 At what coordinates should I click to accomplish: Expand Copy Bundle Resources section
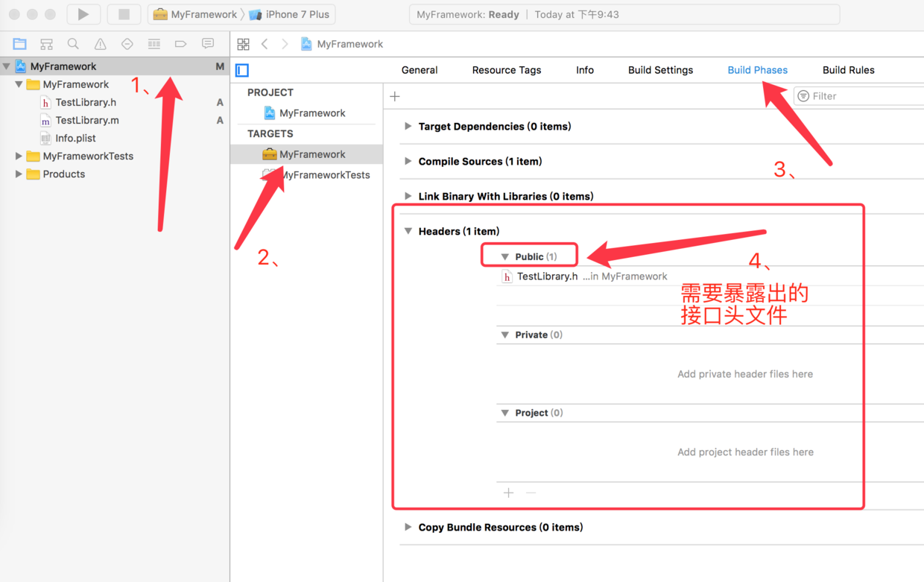(x=408, y=527)
